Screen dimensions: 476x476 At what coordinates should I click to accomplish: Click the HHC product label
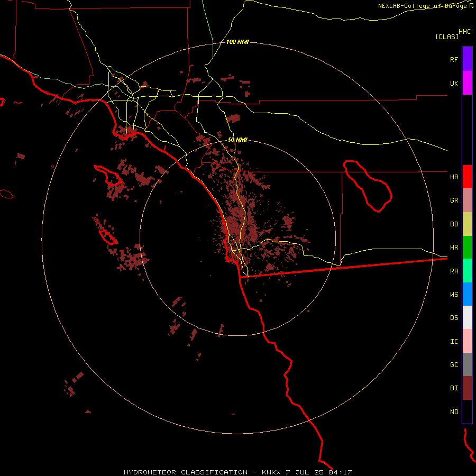[464, 32]
